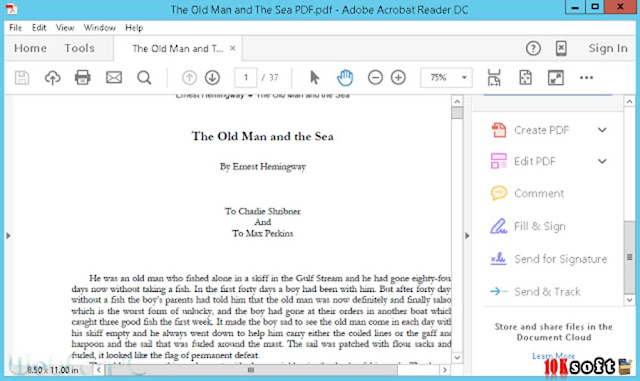This screenshot has height=381, width=640.
Task: Click the heading The Old Man and the Sea
Action: pos(262,136)
